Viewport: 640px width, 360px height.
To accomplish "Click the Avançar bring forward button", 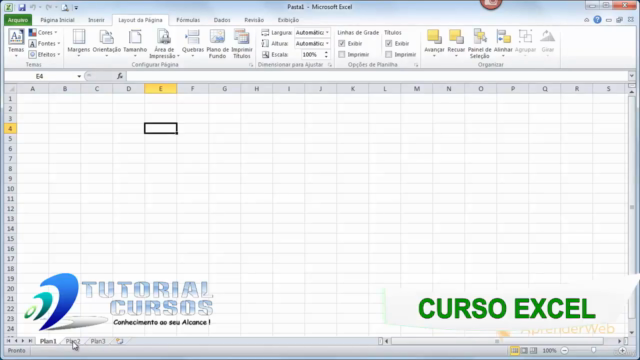I will click(434, 42).
